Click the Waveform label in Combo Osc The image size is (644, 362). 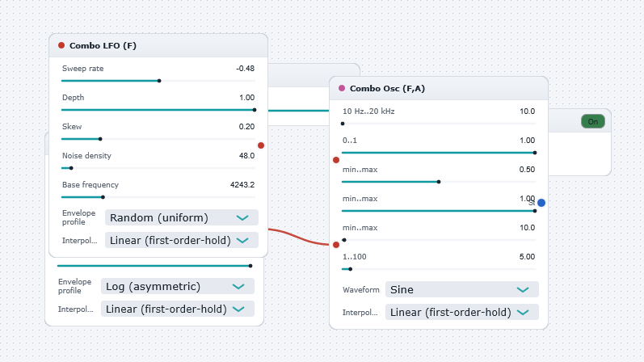tap(361, 290)
